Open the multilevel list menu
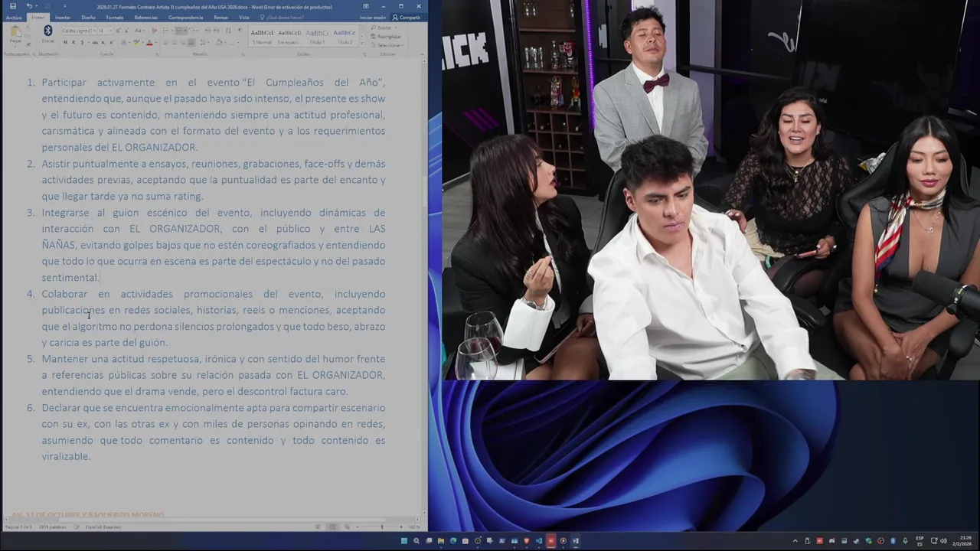Screen dimensions: 980x551 (x=194, y=31)
